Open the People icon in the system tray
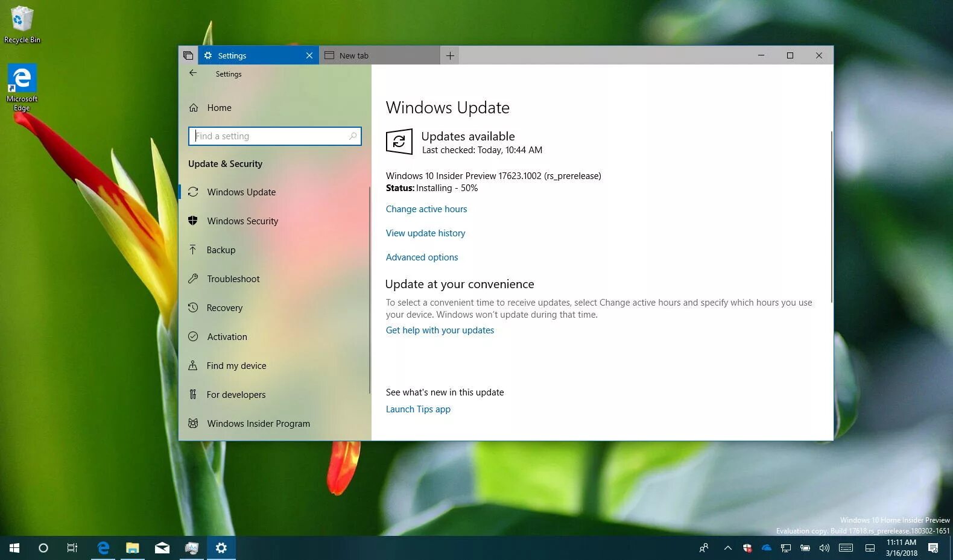This screenshot has height=560, width=953. point(704,548)
